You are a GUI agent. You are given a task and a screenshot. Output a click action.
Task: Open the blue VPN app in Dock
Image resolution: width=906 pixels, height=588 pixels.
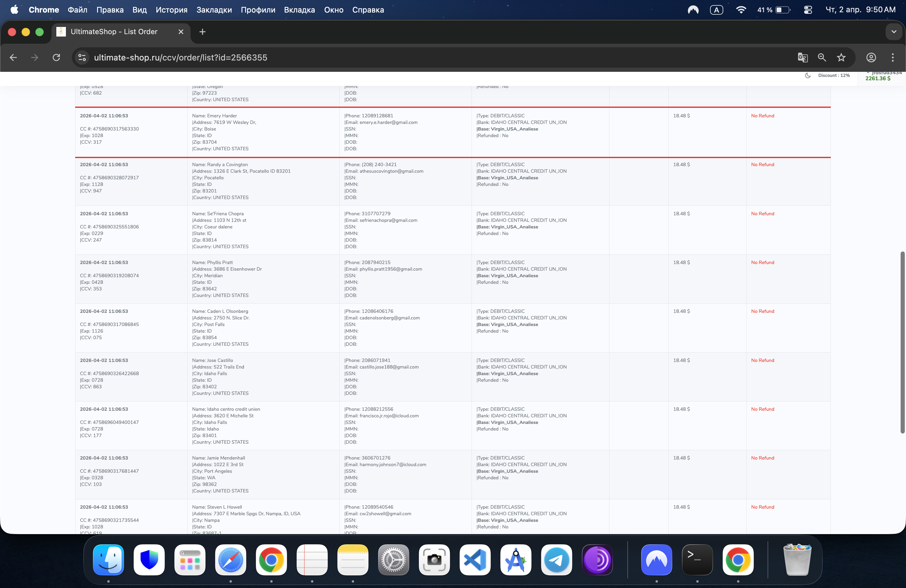pos(657,560)
